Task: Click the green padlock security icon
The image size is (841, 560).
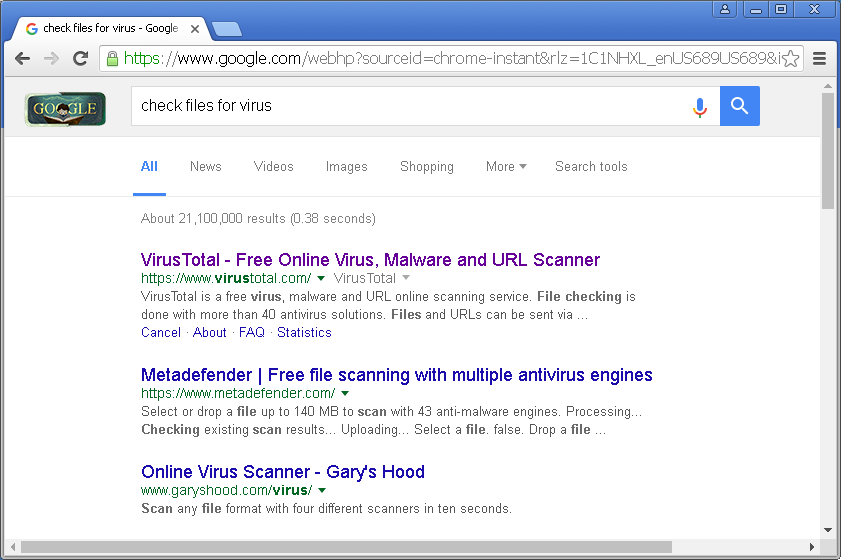Action: (x=112, y=58)
